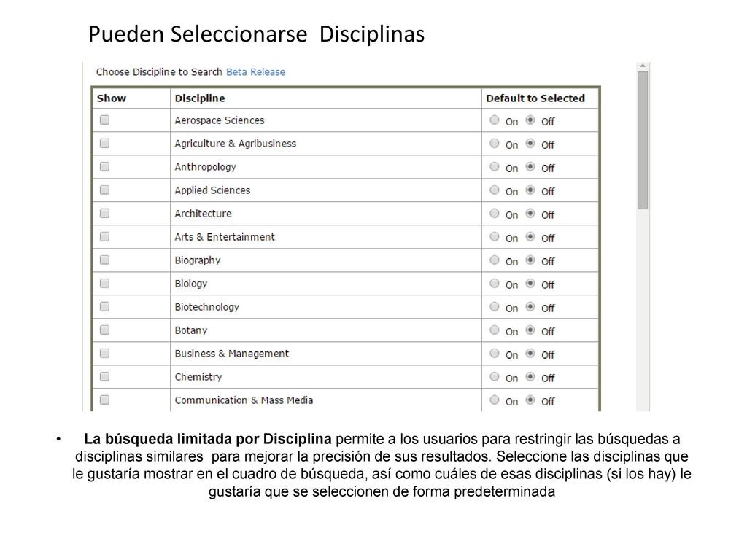Open the Beta Release link
The image size is (747, 560).
point(256,72)
